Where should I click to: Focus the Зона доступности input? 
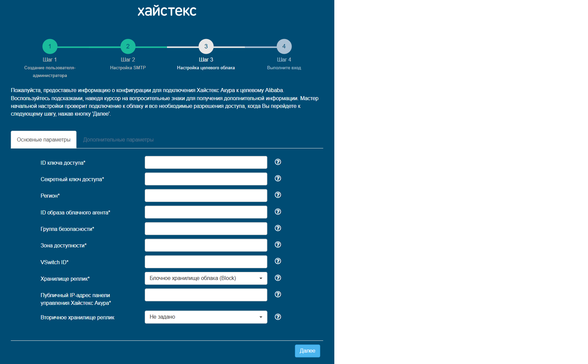(x=206, y=245)
